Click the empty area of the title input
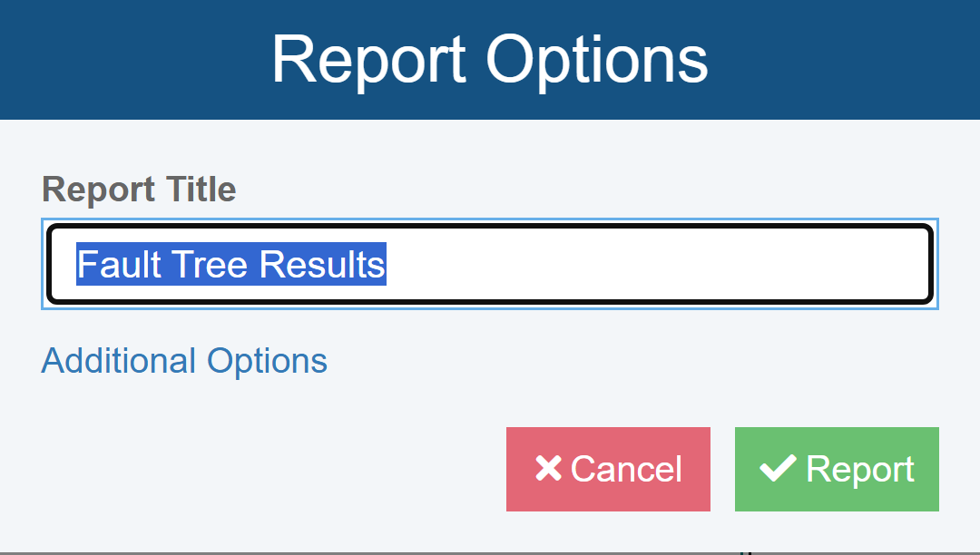Screen dimensions: 980x555 click(653, 264)
